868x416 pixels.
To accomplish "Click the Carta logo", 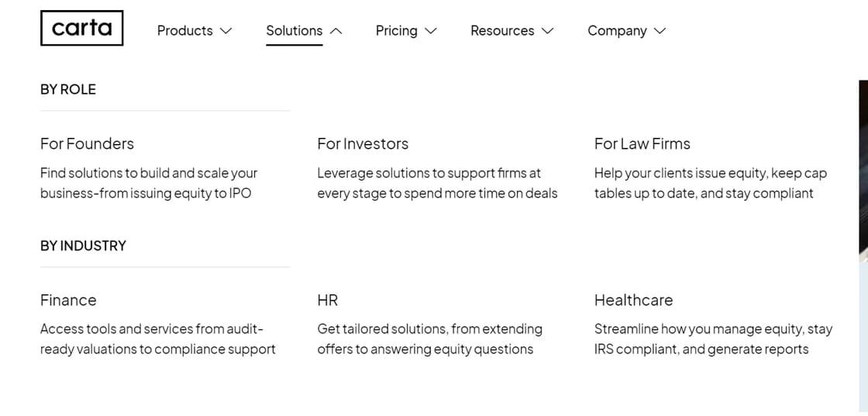I will [81, 29].
